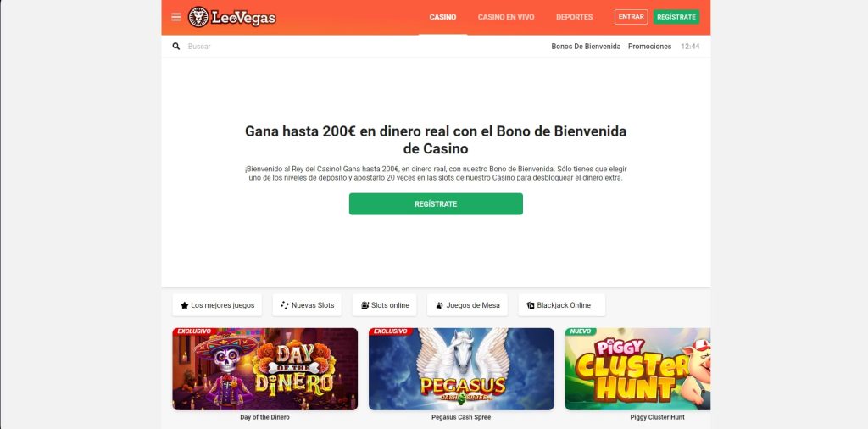Click the header Regístrate button
868x429 pixels.
pos(676,17)
